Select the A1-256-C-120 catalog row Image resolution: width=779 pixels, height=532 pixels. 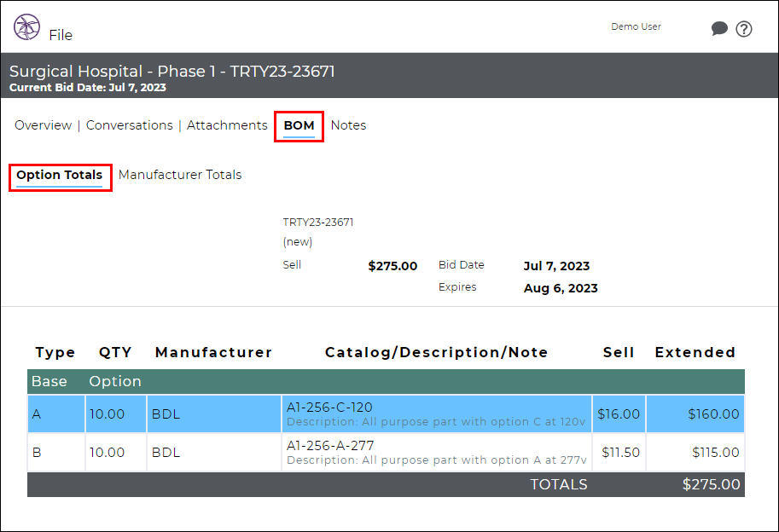tap(386, 413)
